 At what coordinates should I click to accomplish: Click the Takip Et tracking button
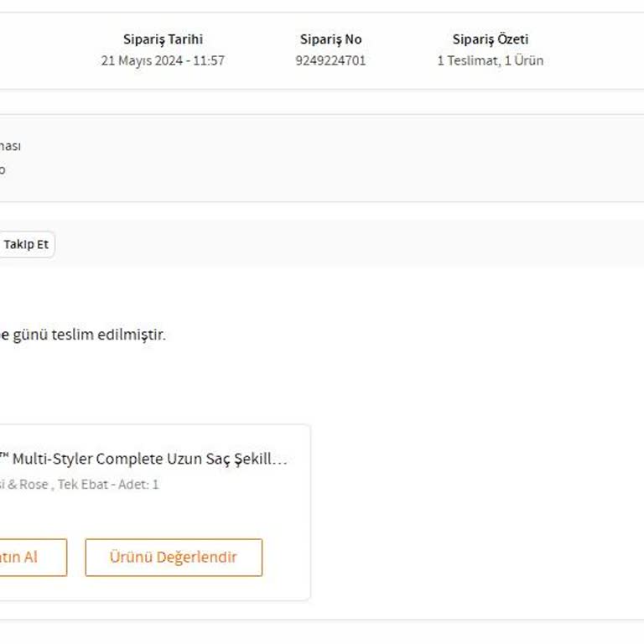26,245
